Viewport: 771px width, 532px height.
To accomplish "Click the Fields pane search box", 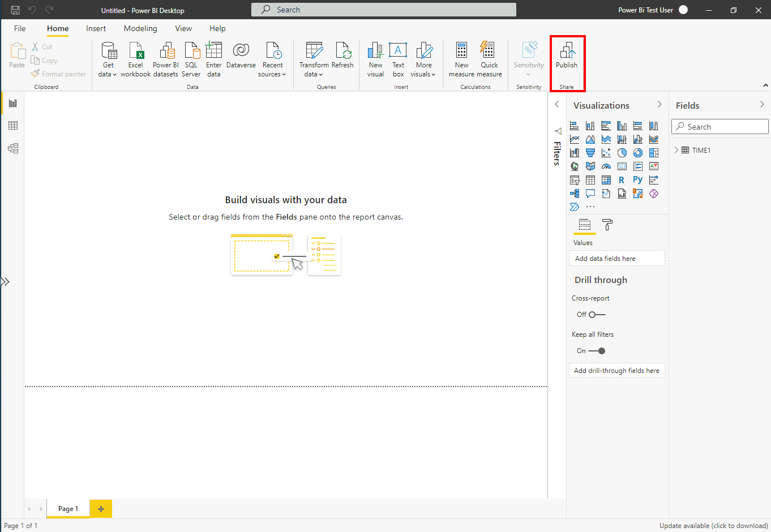I will pyautogui.click(x=720, y=127).
